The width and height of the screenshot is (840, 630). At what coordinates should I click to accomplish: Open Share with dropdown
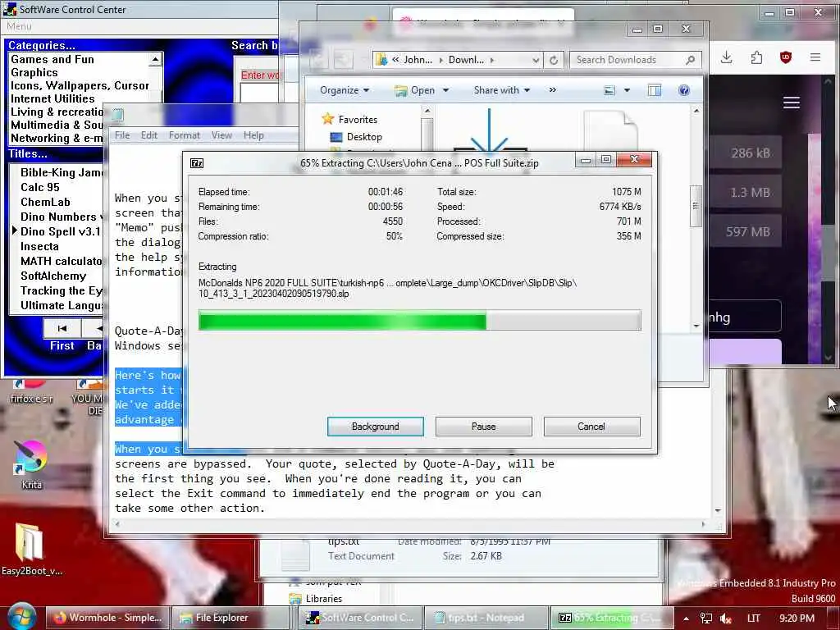[502, 90]
